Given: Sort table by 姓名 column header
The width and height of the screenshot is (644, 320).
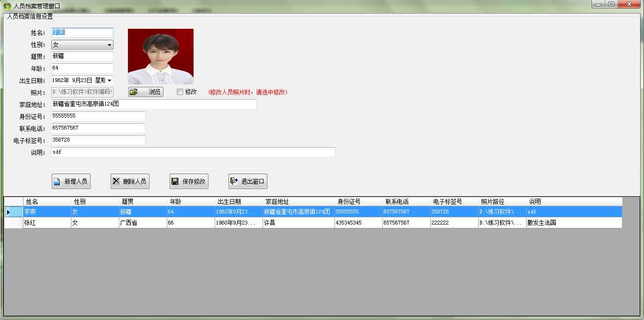Looking at the screenshot, I should tap(47, 201).
